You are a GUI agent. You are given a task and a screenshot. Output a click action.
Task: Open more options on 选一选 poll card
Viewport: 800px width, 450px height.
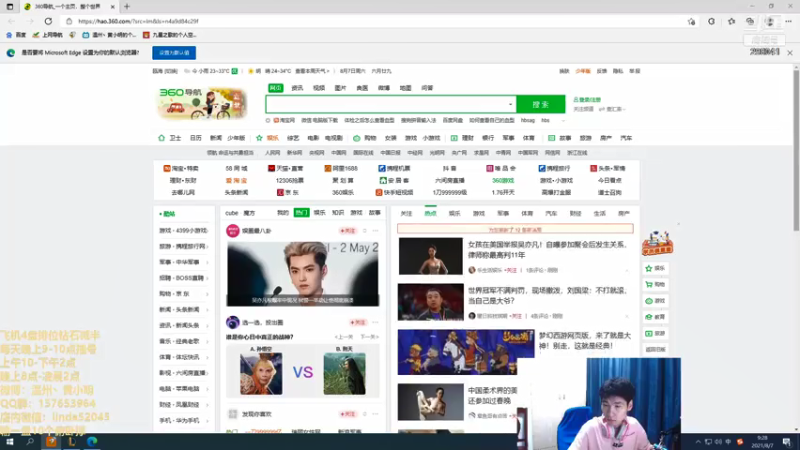coord(376,322)
